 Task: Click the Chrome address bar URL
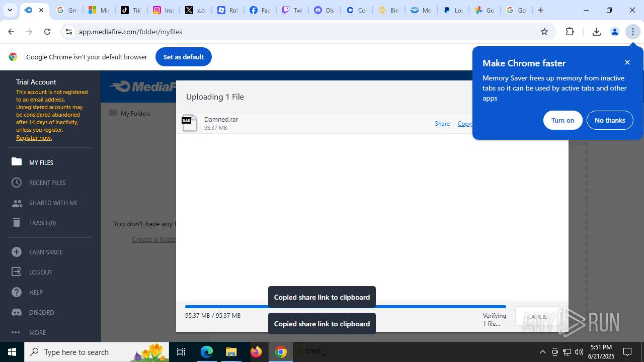130,32
